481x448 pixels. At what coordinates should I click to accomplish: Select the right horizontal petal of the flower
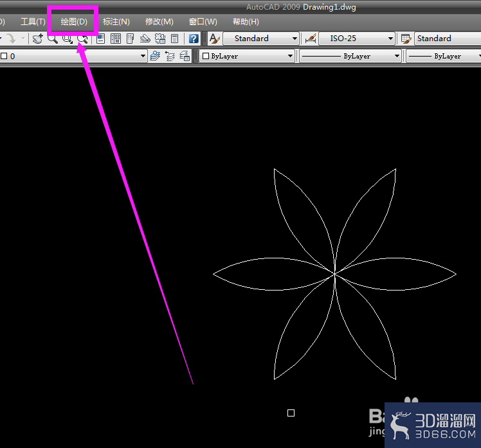[x=395, y=274]
